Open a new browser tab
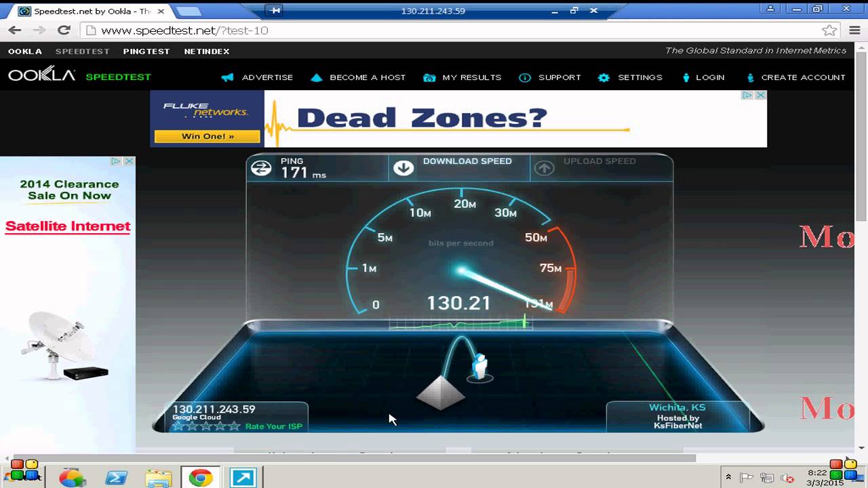Viewport: 868px width, 488px height. pos(188,12)
